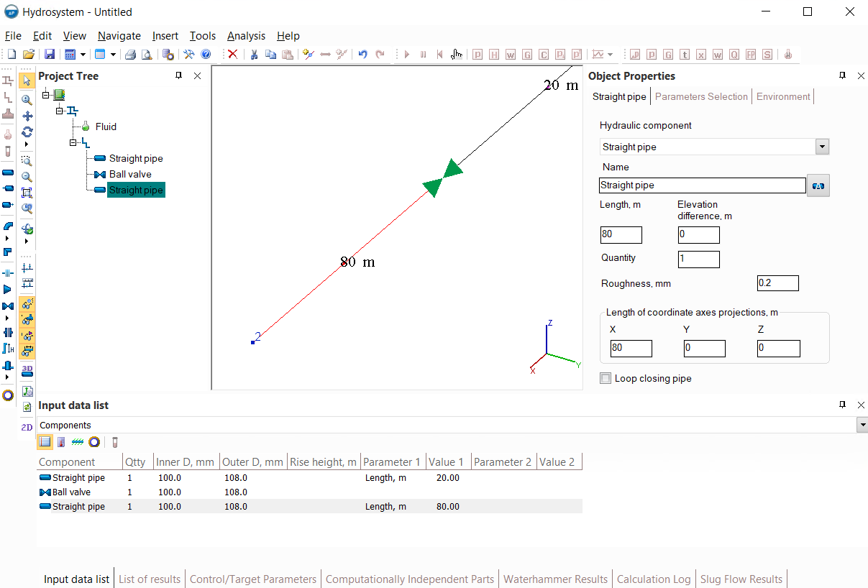Click the Save floppy disk icon
The image size is (868, 588).
click(50, 55)
